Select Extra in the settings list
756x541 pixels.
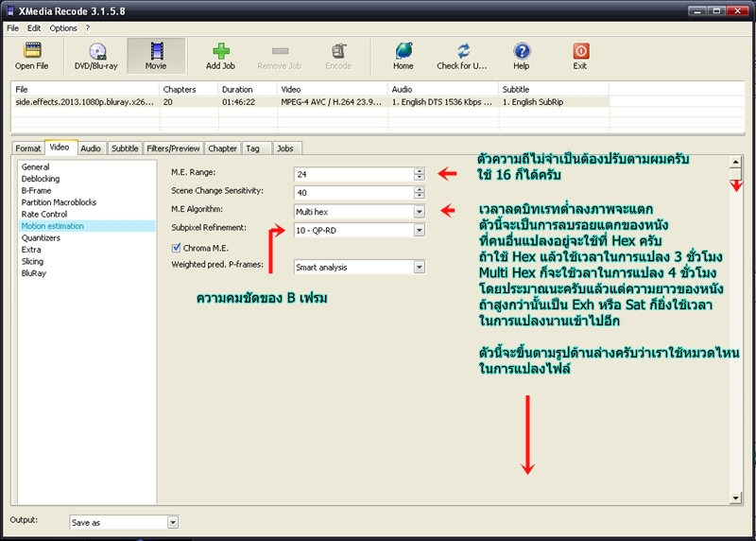pyautogui.click(x=31, y=250)
